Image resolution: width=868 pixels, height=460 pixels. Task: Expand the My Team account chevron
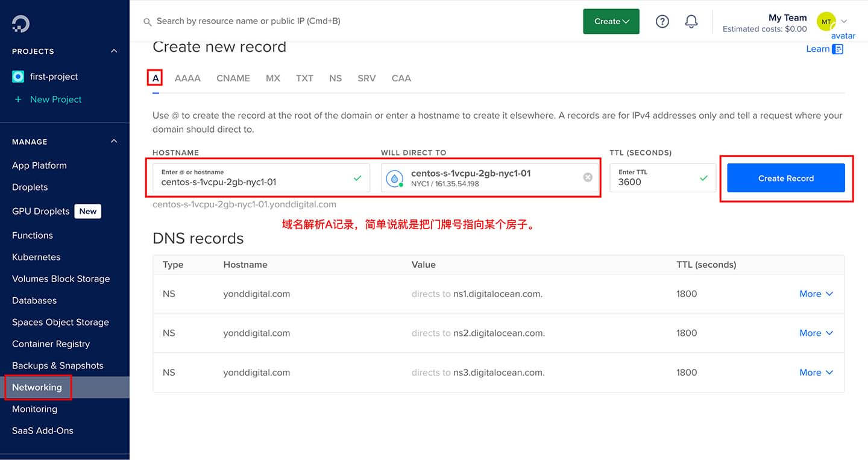click(844, 21)
